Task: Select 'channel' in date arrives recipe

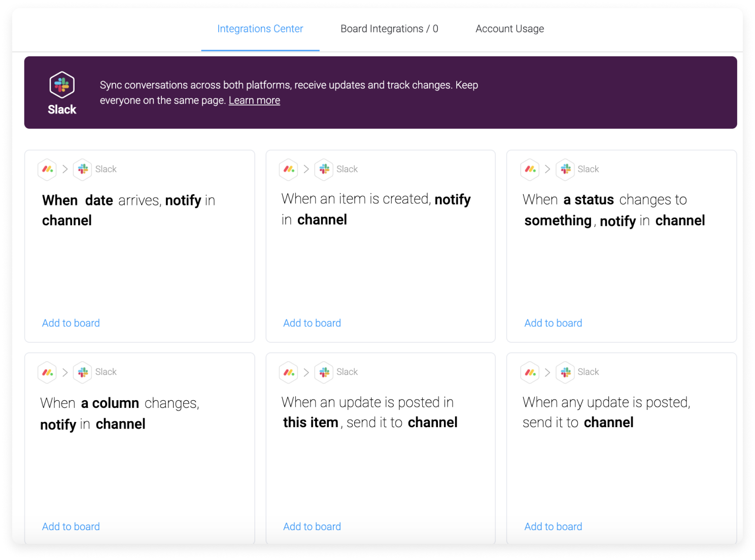Action: tap(67, 221)
